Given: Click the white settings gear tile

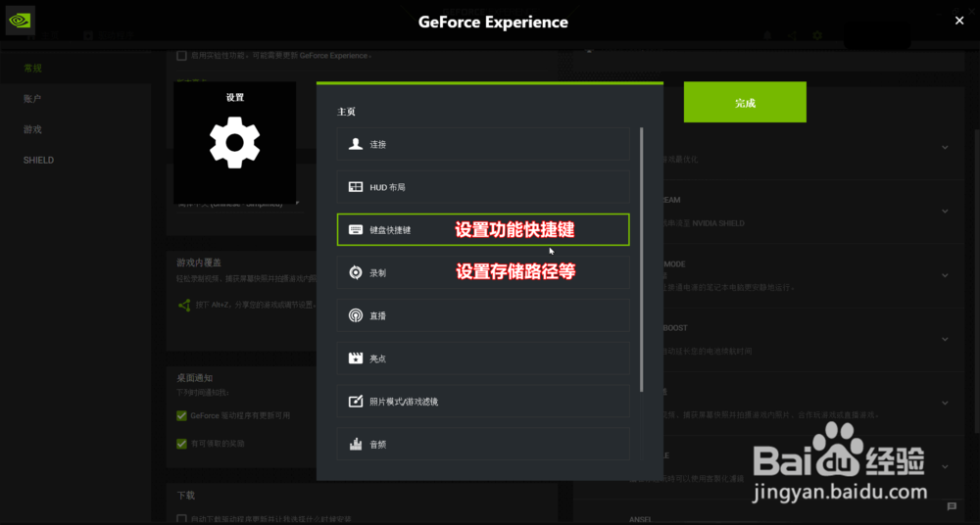Looking at the screenshot, I should pyautogui.click(x=234, y=142).
